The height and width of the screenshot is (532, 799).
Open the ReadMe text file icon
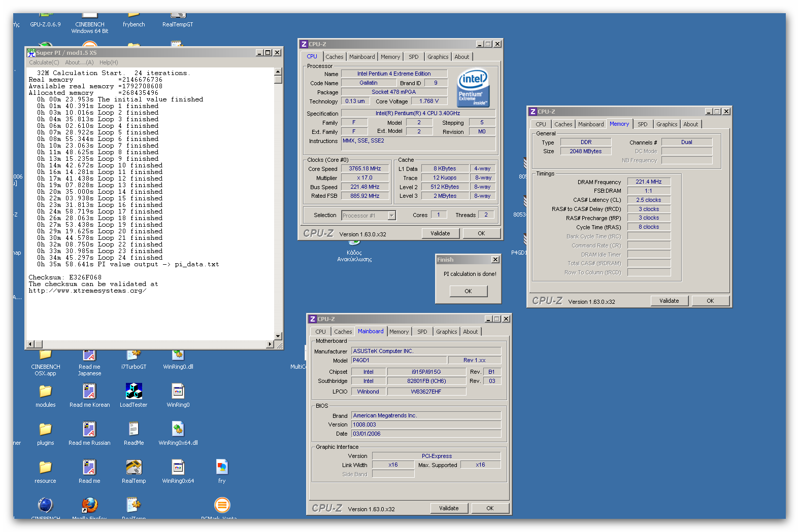[x=134, y=429]
